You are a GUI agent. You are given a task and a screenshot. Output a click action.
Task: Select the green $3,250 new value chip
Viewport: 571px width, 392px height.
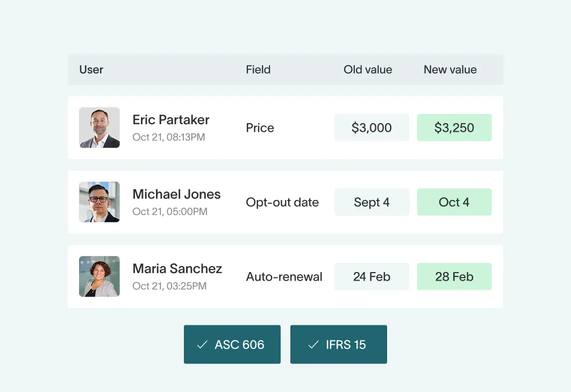click(454, 127)
